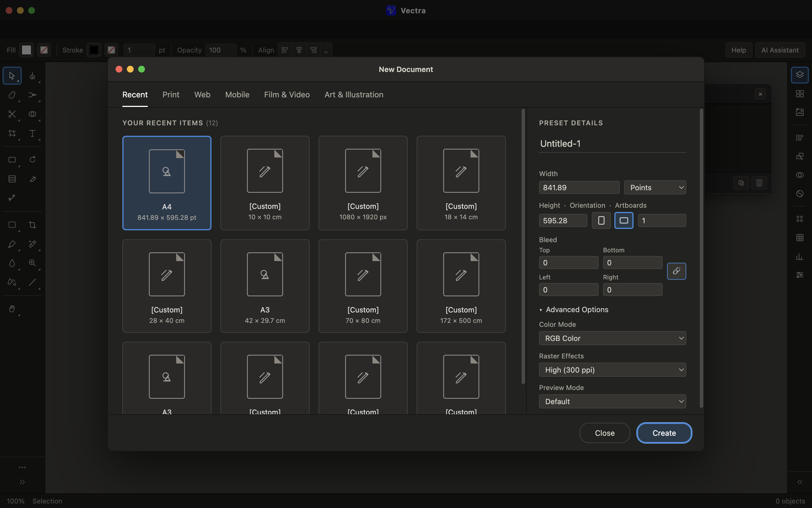Image resolution: width=812 pixels, height=508 pixels.
Task: Toggle the bleed link chain button
Action: [x=676, y=271]
